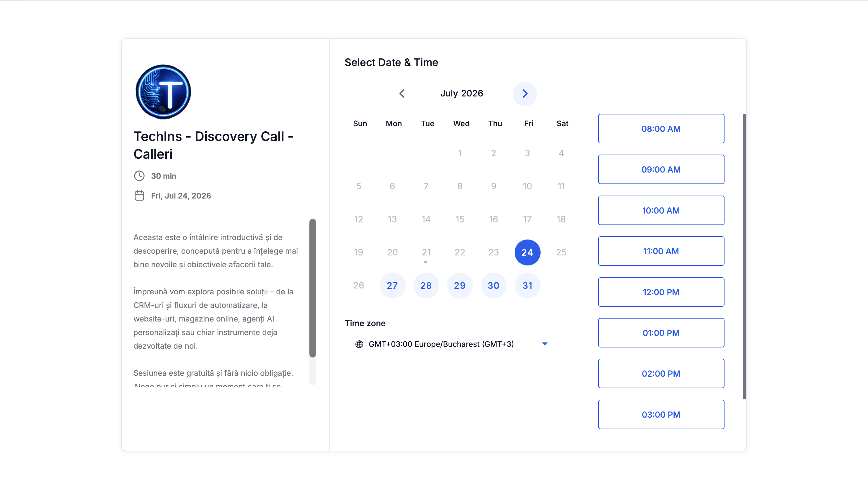Choose July 28 on calendar
This screenshot has height=492, width=868.
click(x=426, y=286)
